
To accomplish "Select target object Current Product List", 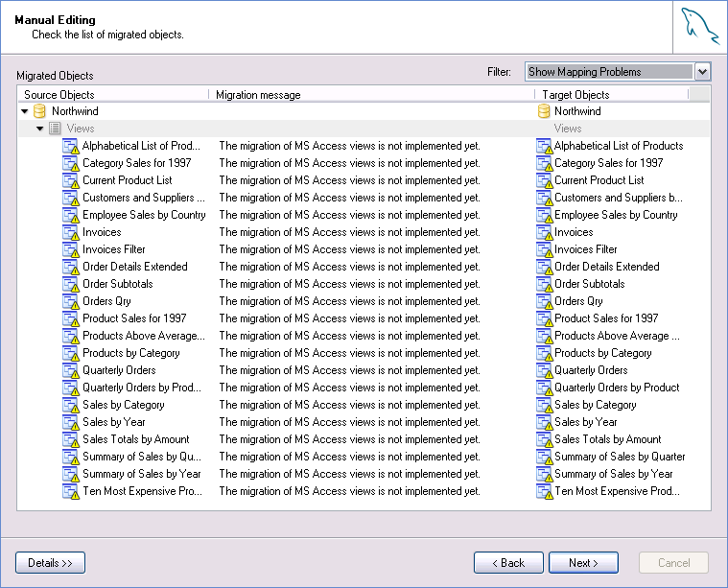I will 599,180.
